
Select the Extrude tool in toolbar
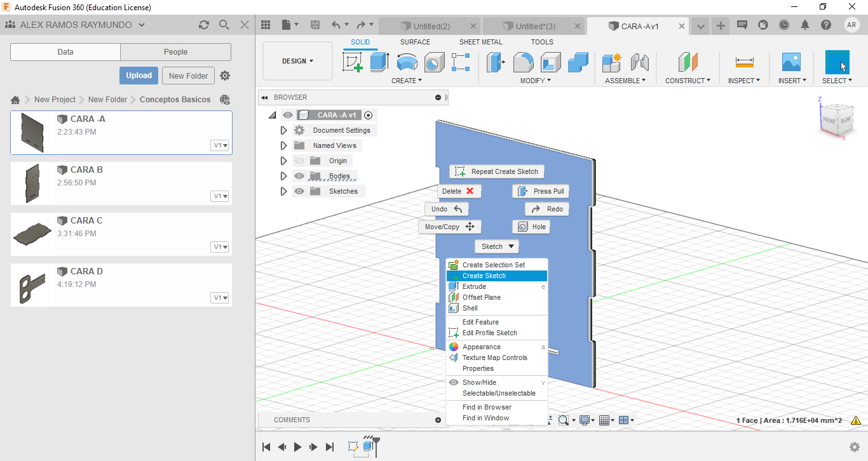point(380,62)
